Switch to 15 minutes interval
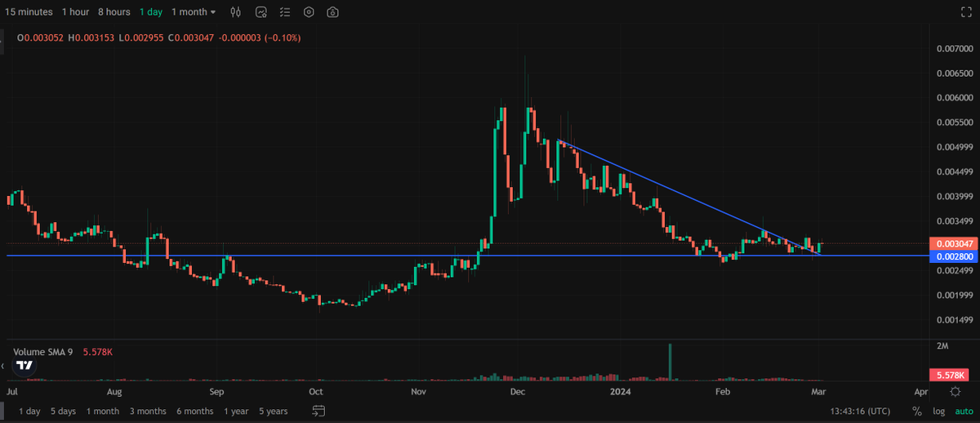Viewport: 980px width, 423px height. (x=29, y=12)
